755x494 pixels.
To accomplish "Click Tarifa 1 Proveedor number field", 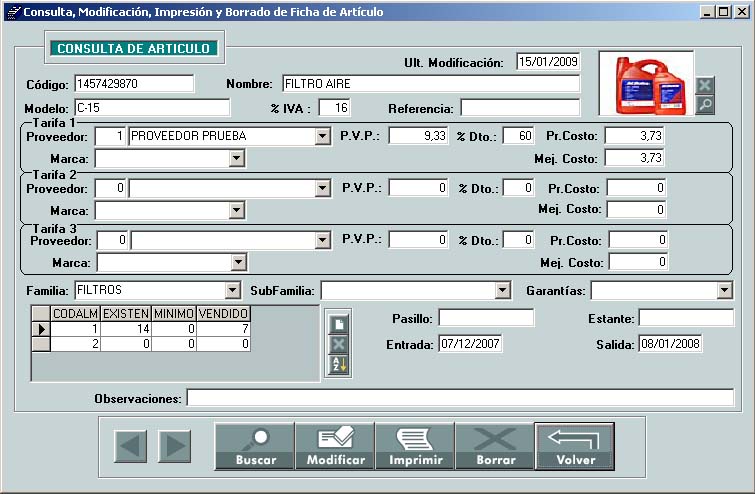I will (x=110, y=136).
